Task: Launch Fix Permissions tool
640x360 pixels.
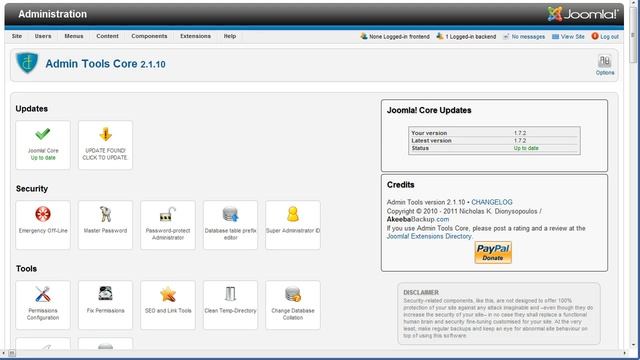Action: [x=105, y=305]
